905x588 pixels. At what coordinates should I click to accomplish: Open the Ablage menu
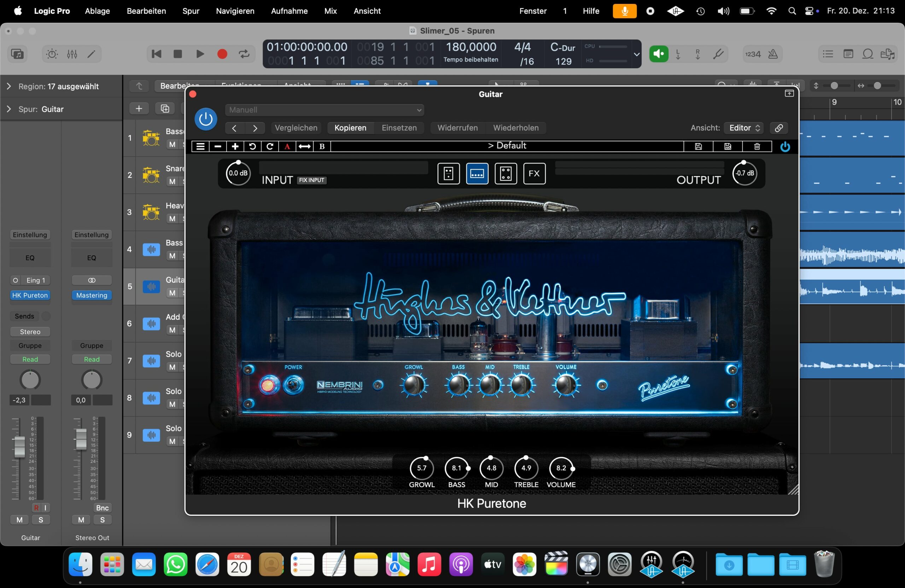coord(97,11)
